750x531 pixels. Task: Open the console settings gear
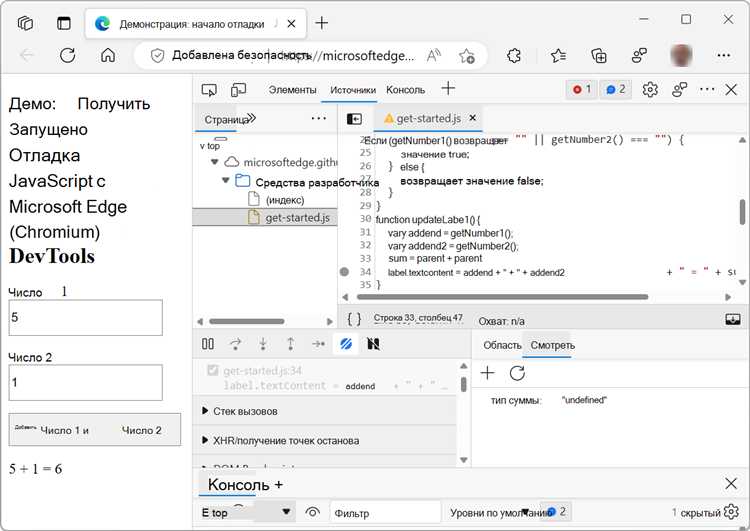[x=731, y=512]
